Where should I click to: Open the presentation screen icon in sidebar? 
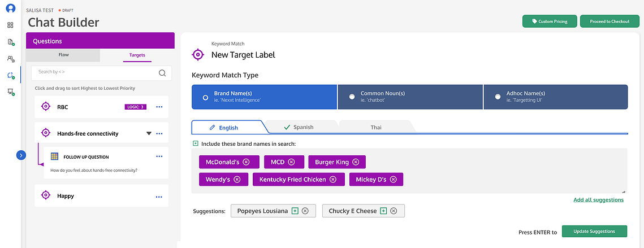pyautogui.click(x=11, y=93)
